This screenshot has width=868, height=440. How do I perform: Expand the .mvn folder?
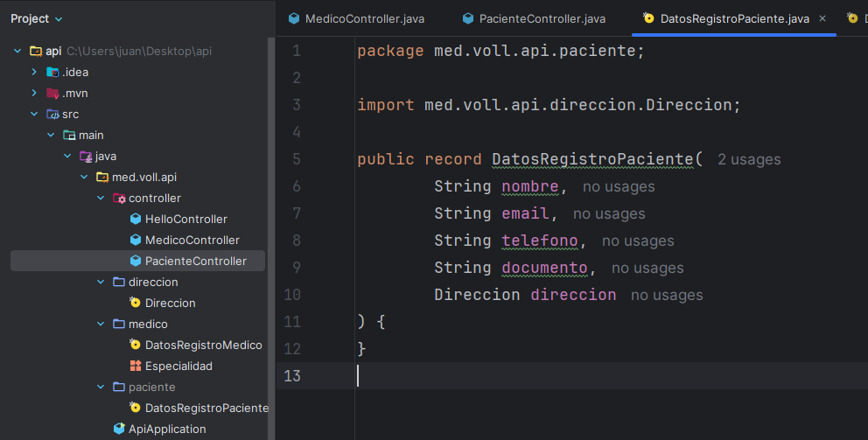[x=34, y=93]
